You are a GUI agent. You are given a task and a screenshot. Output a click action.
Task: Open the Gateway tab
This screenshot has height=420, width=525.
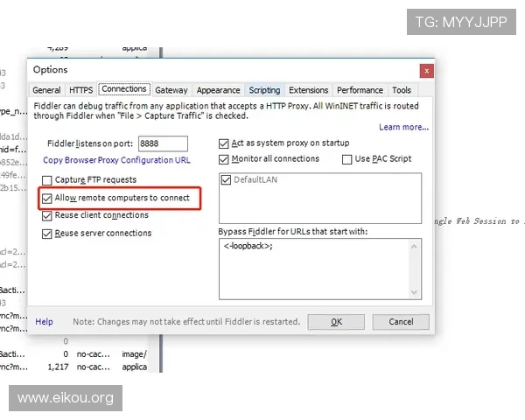coord(171,90)
